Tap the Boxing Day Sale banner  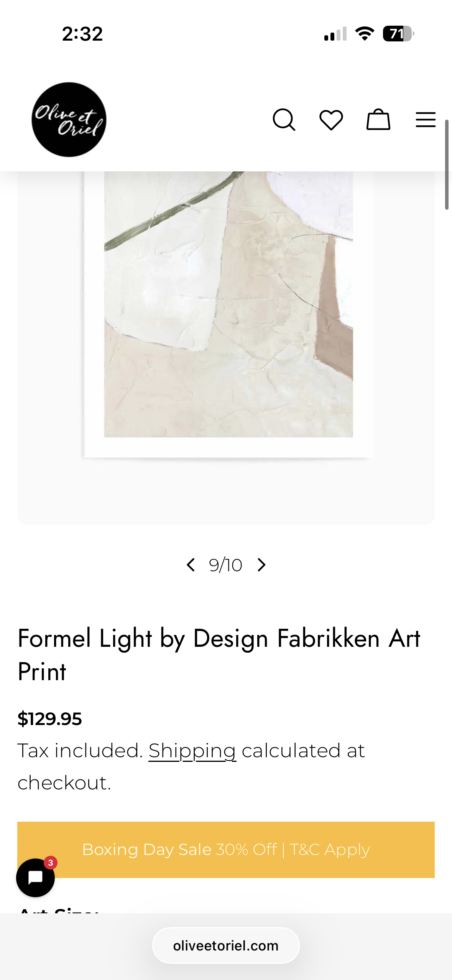[226, 850]
